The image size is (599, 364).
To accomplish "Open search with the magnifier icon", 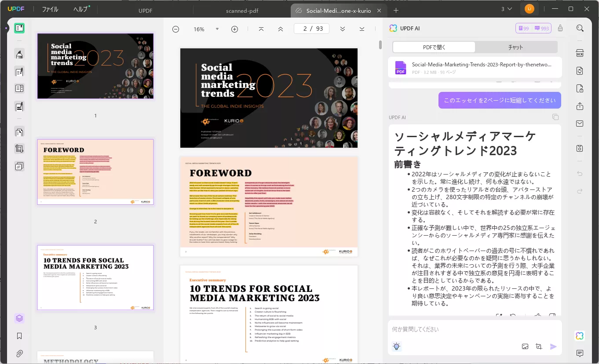I will coord(580,28).
